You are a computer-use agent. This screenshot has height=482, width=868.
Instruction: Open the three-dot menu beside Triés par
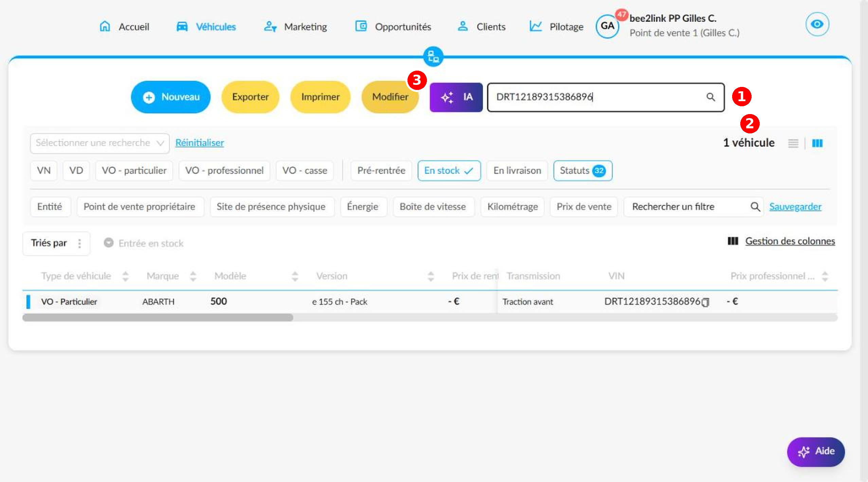79,243
